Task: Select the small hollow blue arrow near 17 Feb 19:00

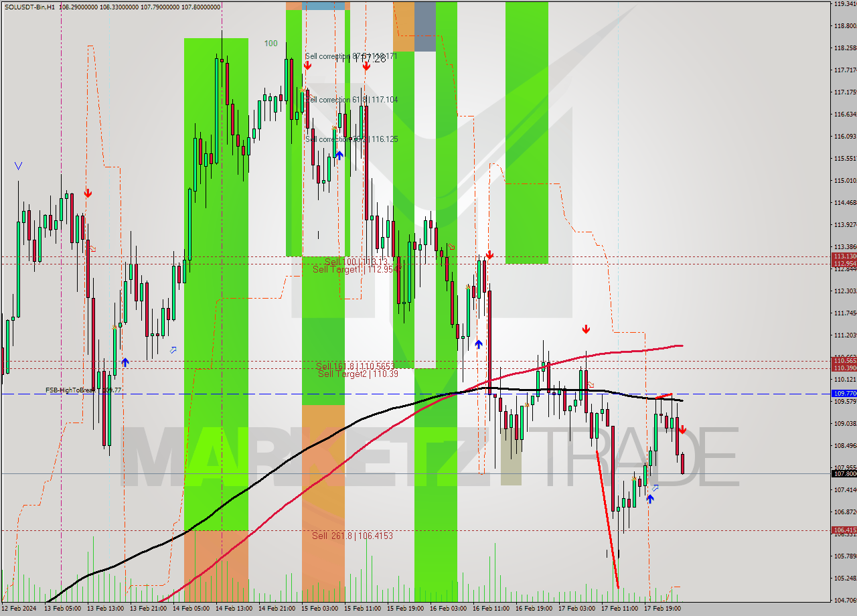Action: coord(655,487)
